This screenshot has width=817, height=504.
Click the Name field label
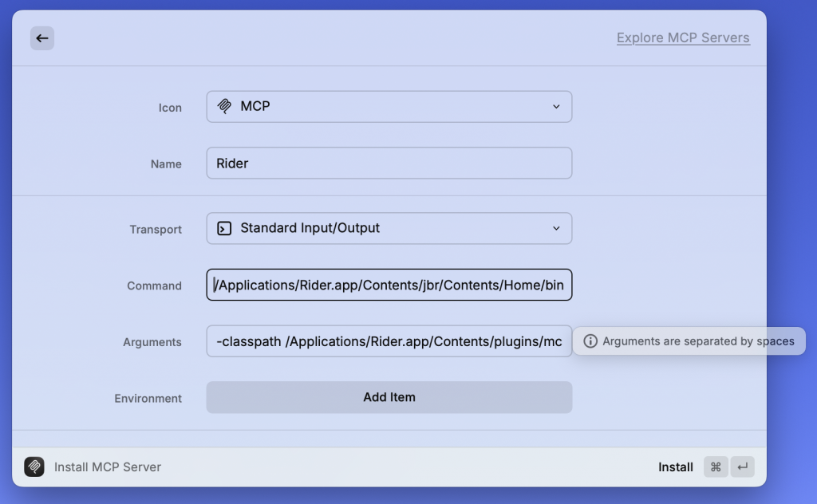pos(166,164)
